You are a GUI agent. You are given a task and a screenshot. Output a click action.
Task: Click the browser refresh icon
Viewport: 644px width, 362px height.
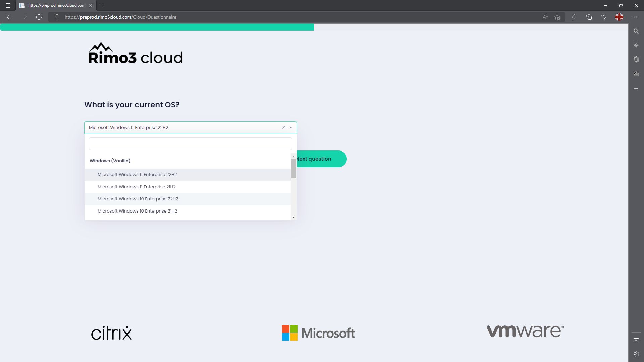pos(39,17)
